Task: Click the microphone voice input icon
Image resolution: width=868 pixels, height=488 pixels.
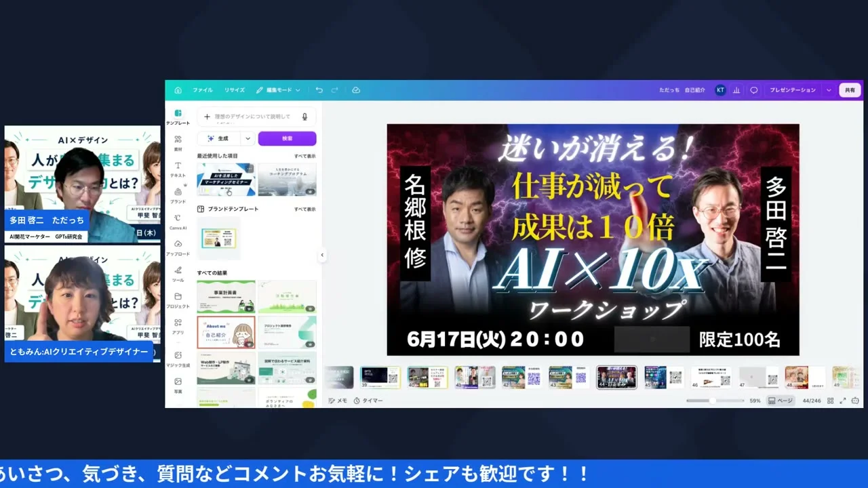Action: click(x=304, y=117)
